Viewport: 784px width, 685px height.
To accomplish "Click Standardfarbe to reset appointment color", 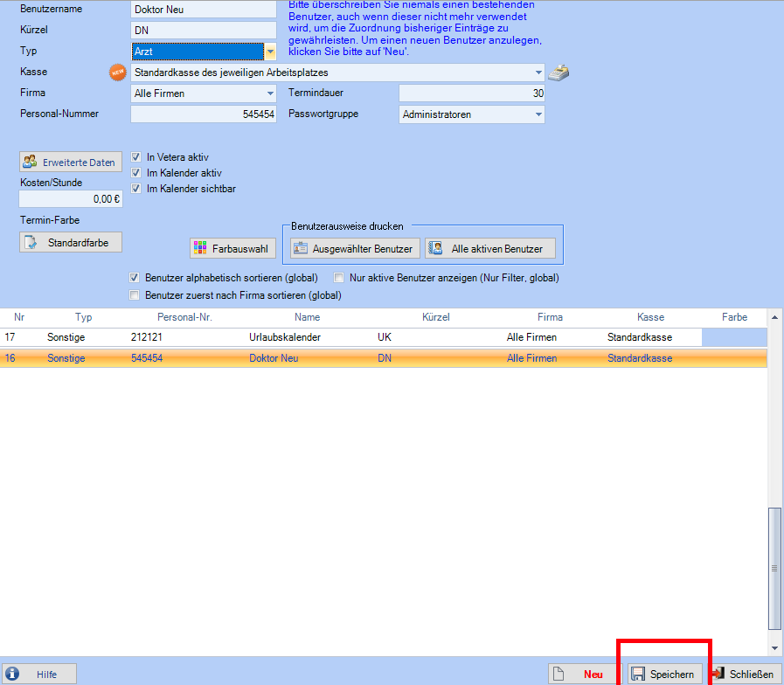I will pyautogui.click(x=71, y=242).
